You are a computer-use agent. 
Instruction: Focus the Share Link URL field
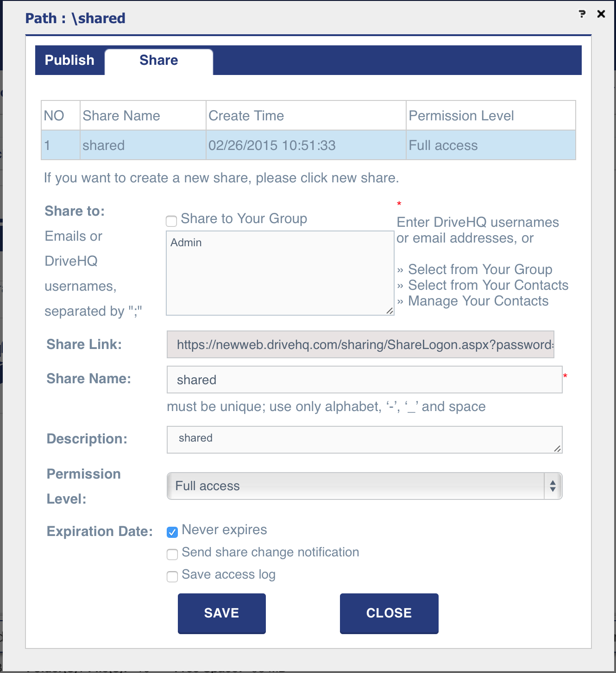(x=360, y=344)
